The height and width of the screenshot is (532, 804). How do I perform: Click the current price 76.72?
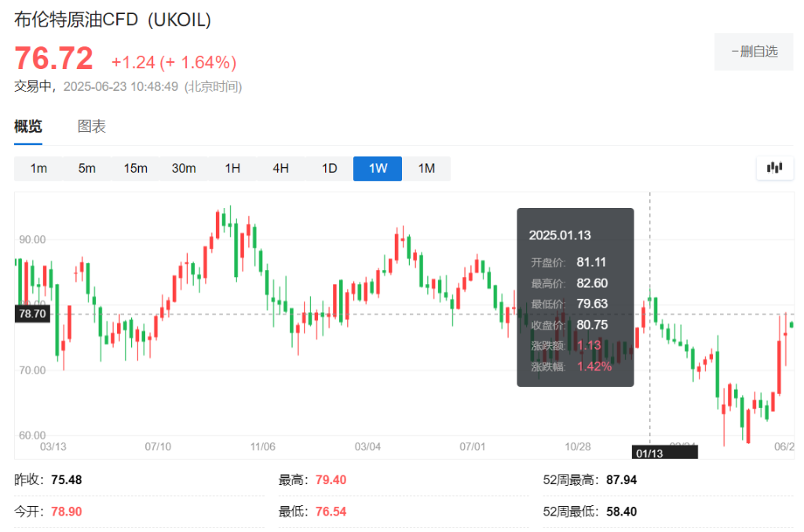pyautogui.click(x=54, y=59)
